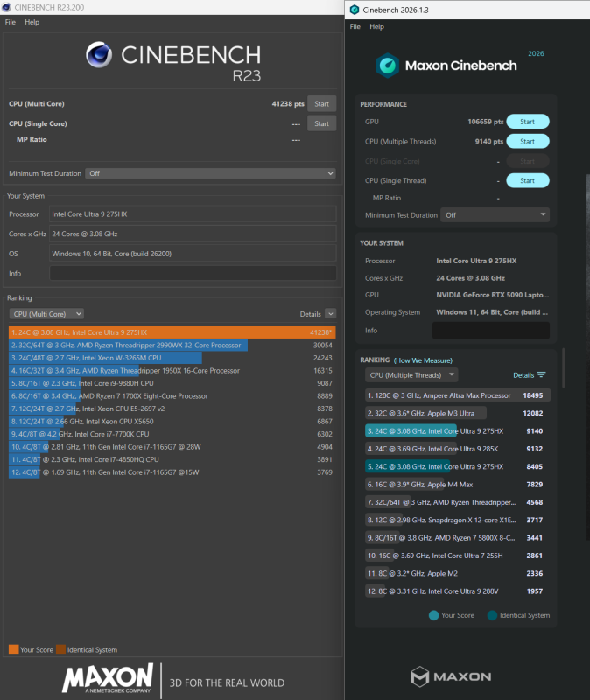Start the GPU benchmark in Cinebench 2026
Viewport: 590px width, 700px height.
tap(528, 122)
